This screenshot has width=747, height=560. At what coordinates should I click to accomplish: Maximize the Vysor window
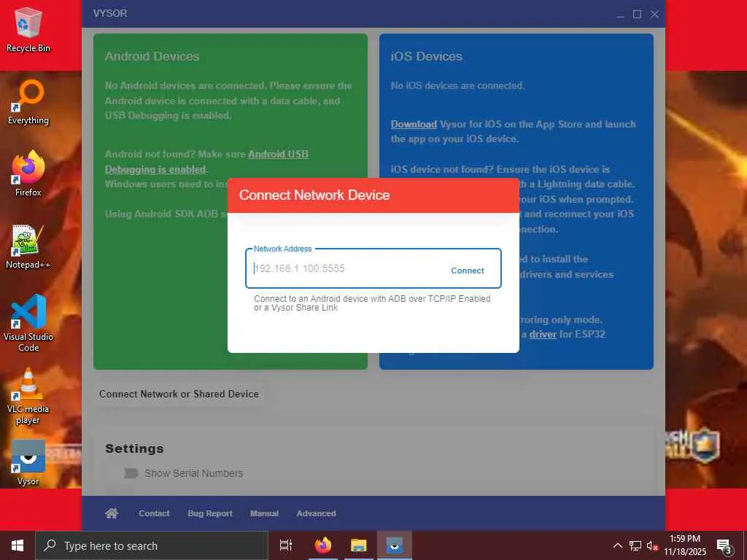[x=637, y=15]
